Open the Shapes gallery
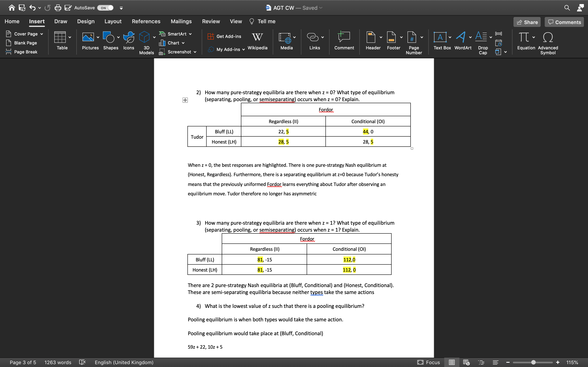The width and height of the screenshot is (588, 367). (108, 38)
